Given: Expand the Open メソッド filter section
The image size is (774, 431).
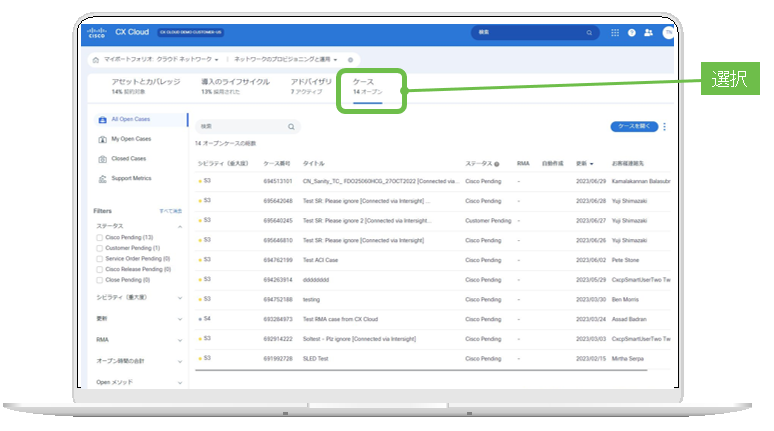Looking at the screenshot, I should tap(180, 383).
